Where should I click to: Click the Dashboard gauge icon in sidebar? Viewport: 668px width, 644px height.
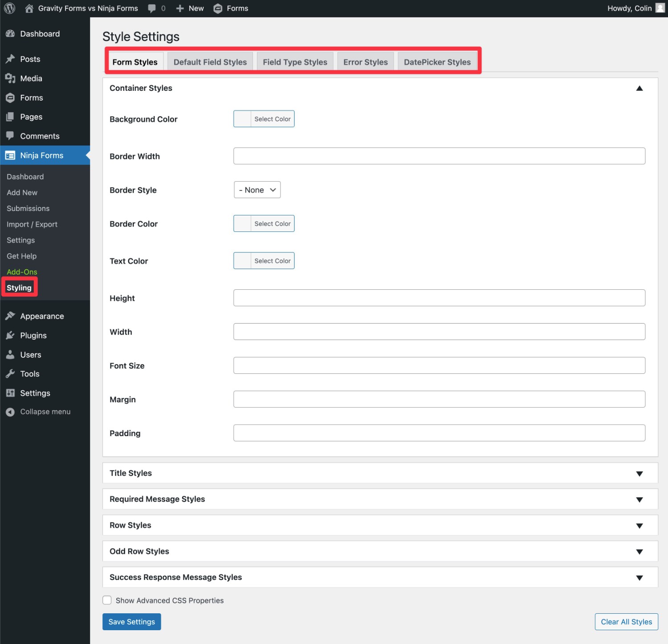(x=10, y=34)
